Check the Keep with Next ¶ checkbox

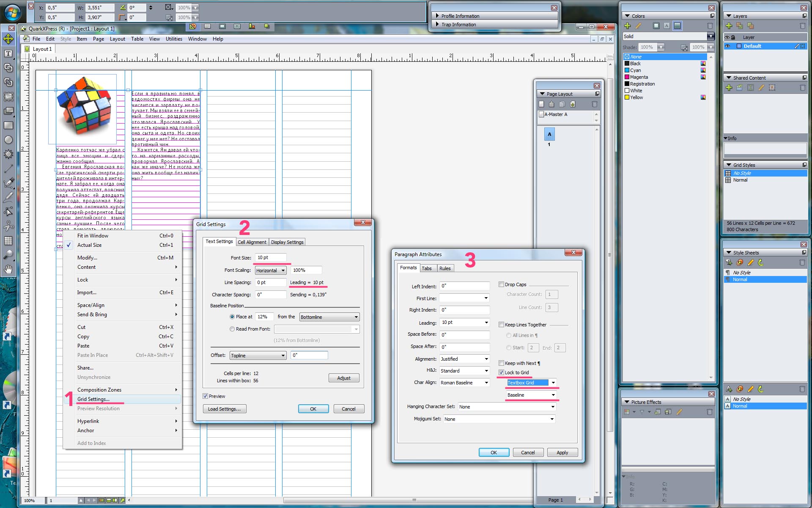pyautogui.click(x=501, y=363)
